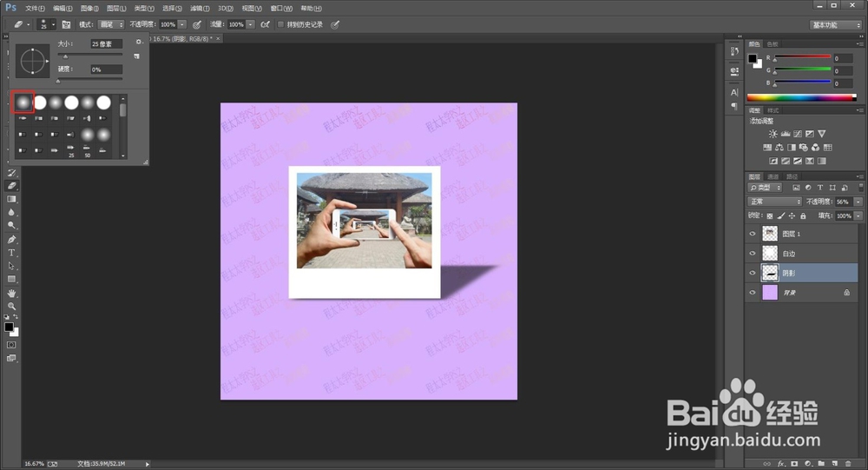This screenshot has width=868, height=470.
Task: Toggle pressure for opacity icon
Action: (197, 24)
